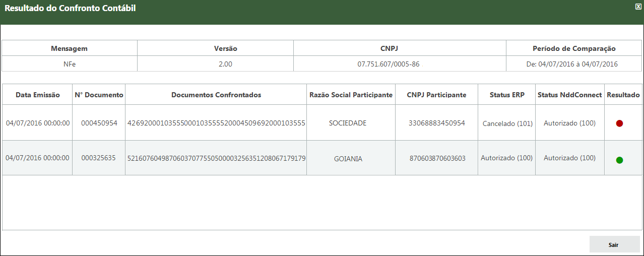This screenshot has height=256, width=644.
Task: Click document number 000450954
Action: click(99, 123)
